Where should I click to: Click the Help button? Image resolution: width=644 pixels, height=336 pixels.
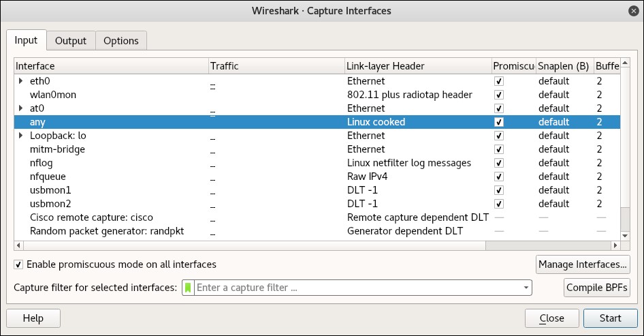click(x=33, y=318)
